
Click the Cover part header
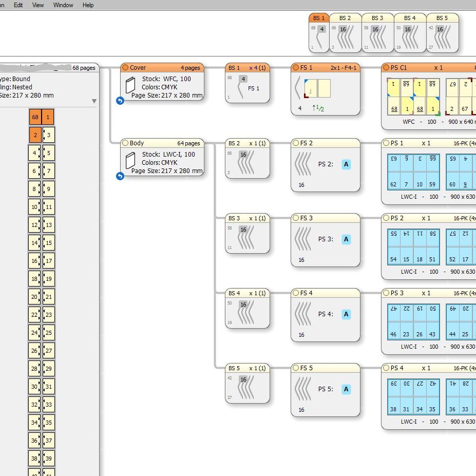162,68
